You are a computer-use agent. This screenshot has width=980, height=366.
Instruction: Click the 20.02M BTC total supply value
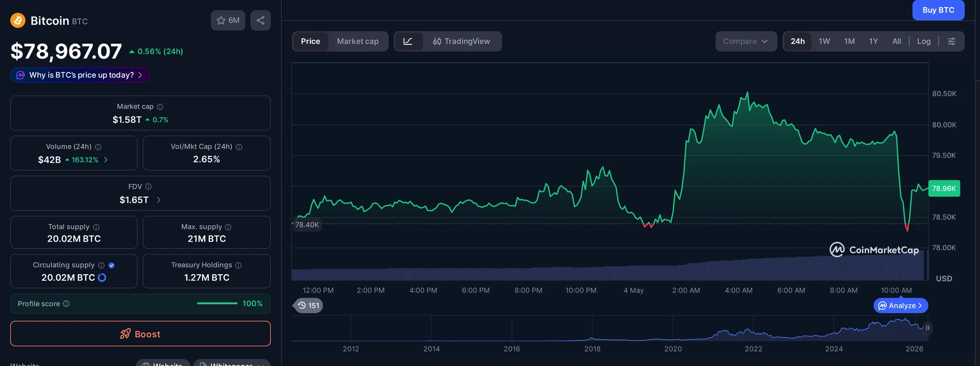point(74,239)
